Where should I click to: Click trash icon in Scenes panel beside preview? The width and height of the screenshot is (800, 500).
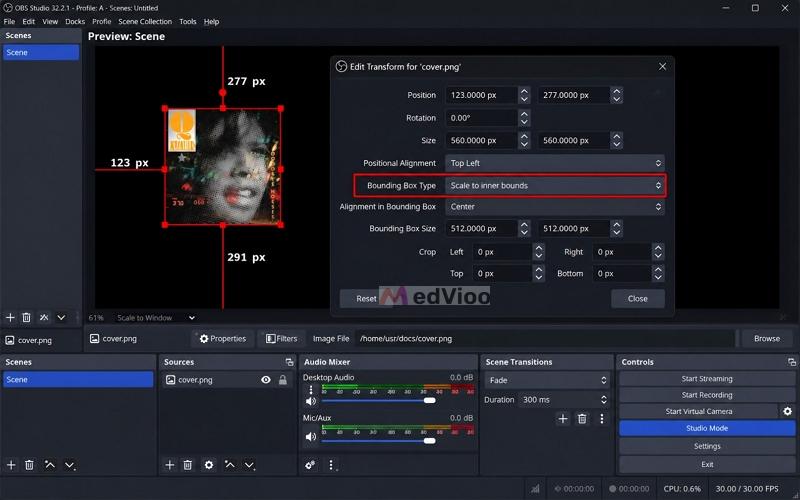click(x=27, y=317)
